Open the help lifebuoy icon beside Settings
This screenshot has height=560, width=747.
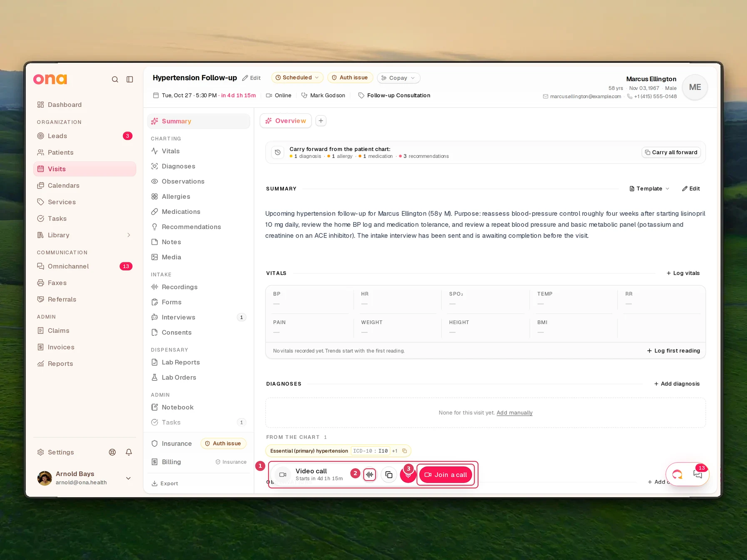coord(112,452)
